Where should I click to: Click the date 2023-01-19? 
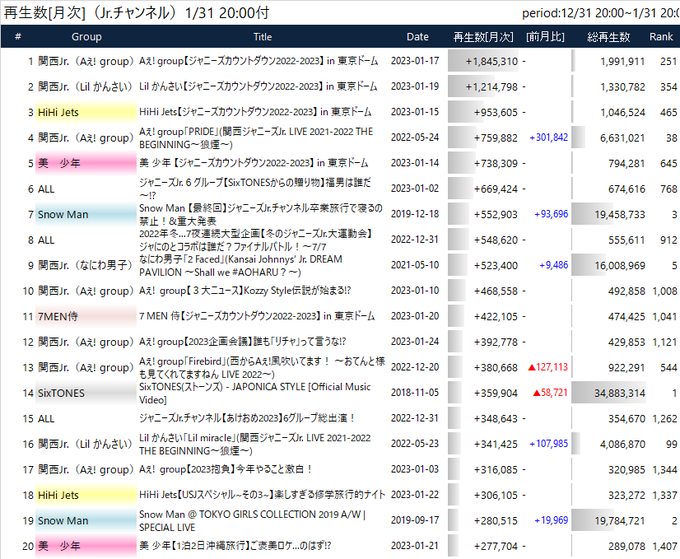coord(415,87)
